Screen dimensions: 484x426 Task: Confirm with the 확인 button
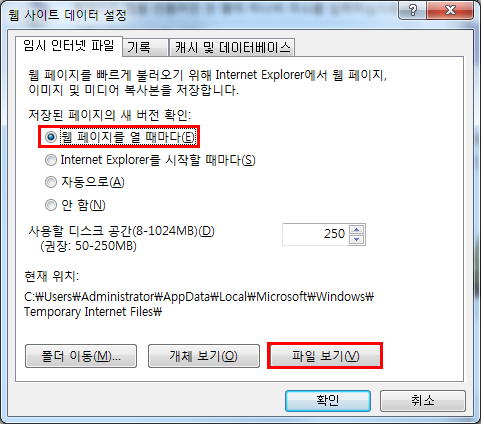click(328, 400)
